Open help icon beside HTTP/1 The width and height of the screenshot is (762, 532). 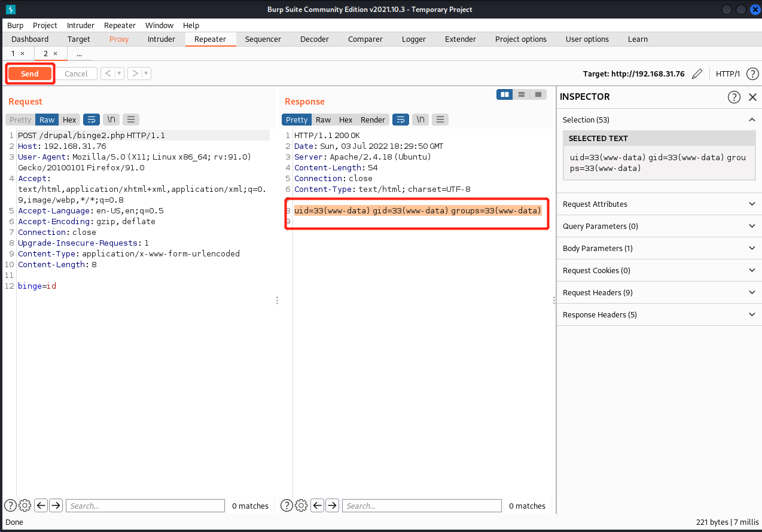pyautogui.click(x=752, y=74)
